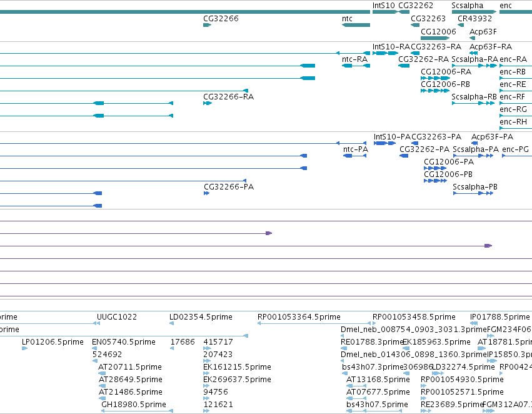Click EST AT07677.5prime
This screenshot has width=532, height=414.
point(378,392)
